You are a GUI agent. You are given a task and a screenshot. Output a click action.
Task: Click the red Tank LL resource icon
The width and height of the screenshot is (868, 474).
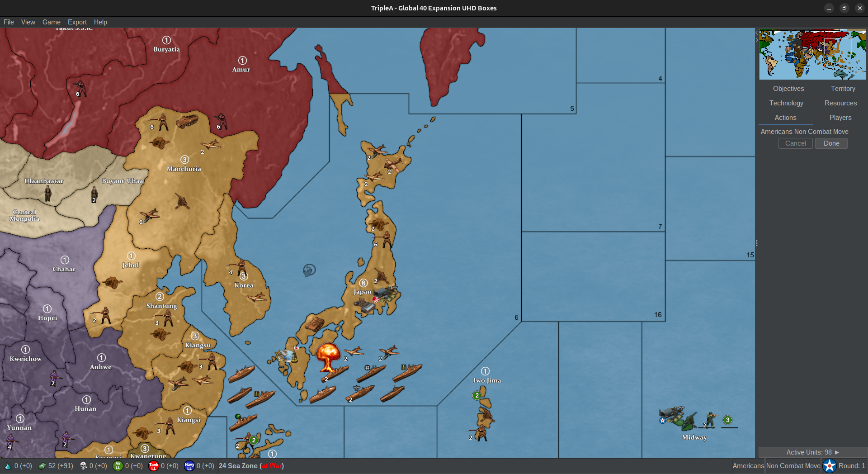coord(154,465)
